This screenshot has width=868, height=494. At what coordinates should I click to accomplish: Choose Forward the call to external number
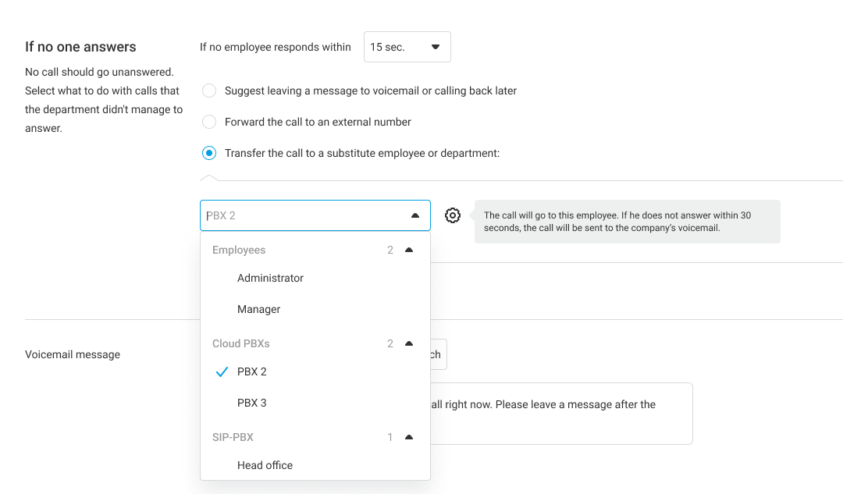coord(209,122)
